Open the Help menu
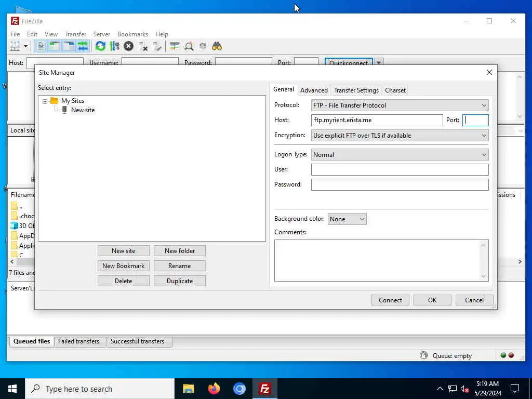This screenshot has height=399, width=532. (162, 34)
